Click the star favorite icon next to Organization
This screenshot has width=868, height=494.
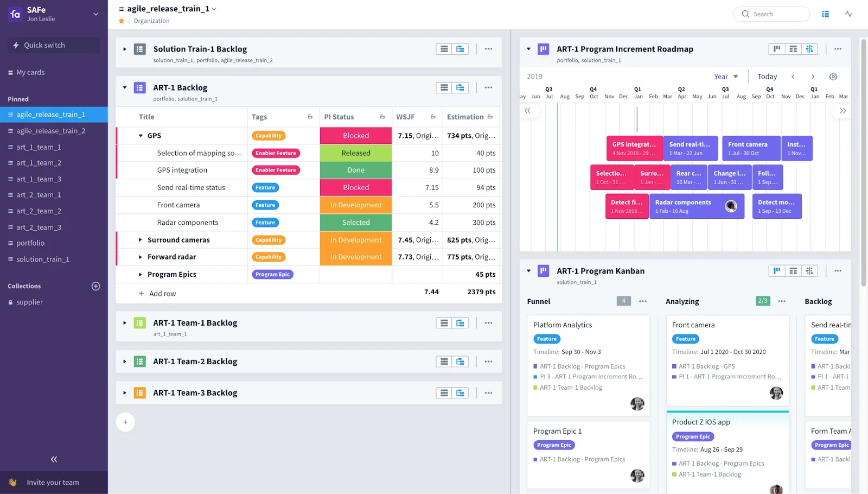(122, 21)
